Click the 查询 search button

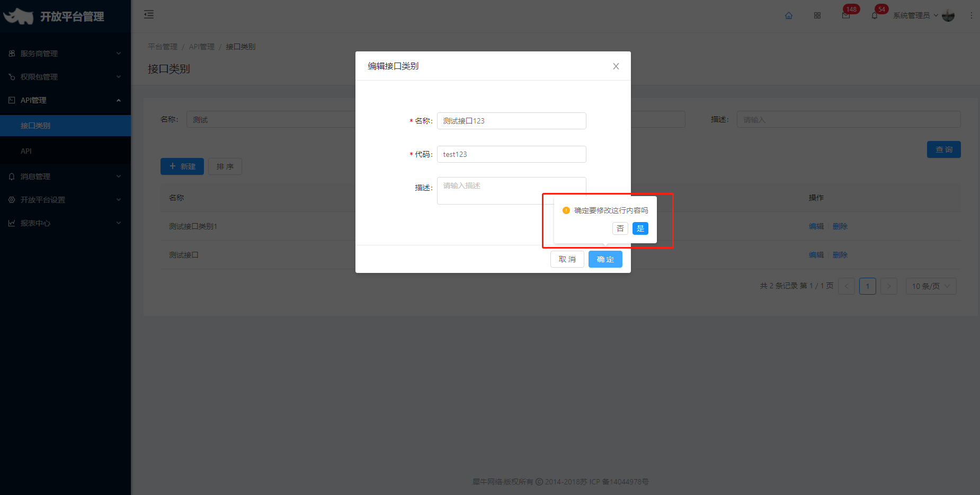coord(944,149)
